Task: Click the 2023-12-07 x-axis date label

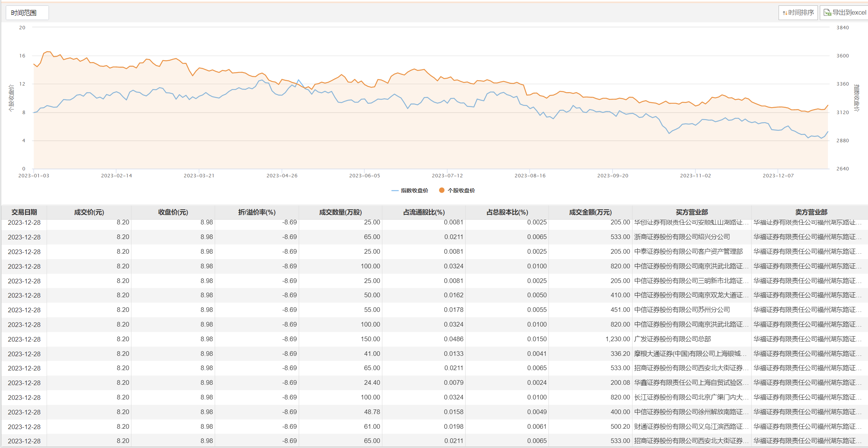Action: [778, 176]
